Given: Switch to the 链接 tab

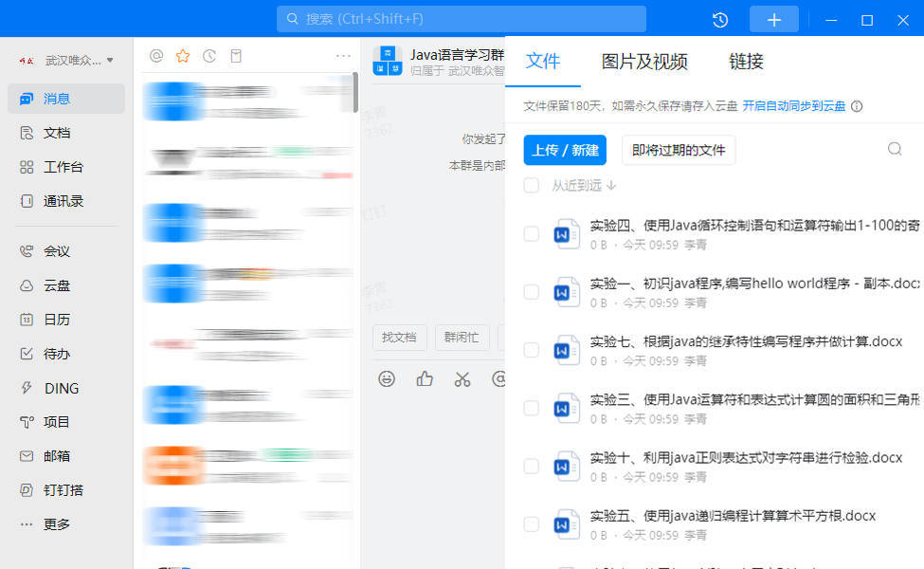Looking at the screenshot, I should [x=746, y=61].
